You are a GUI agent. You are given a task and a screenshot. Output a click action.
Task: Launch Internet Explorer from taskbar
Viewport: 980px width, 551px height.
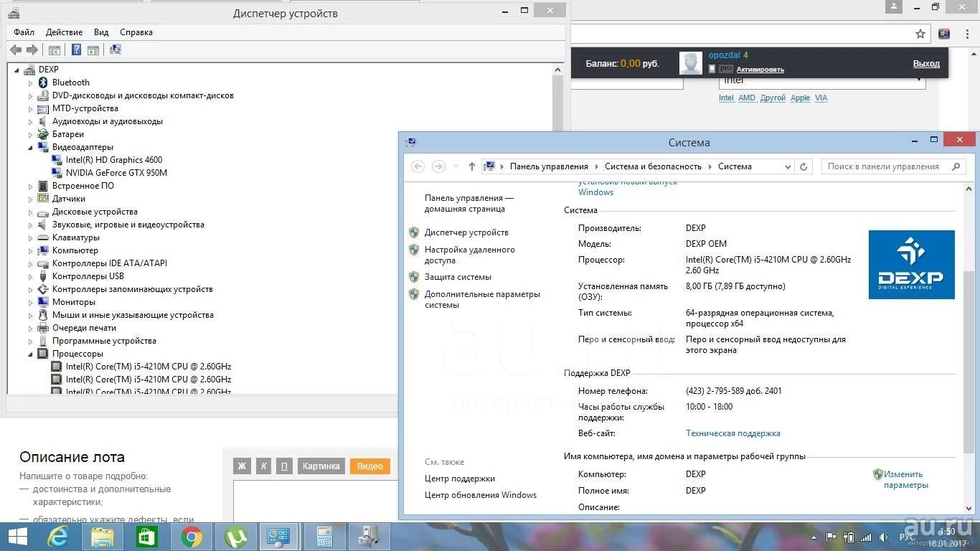(59, 537)
